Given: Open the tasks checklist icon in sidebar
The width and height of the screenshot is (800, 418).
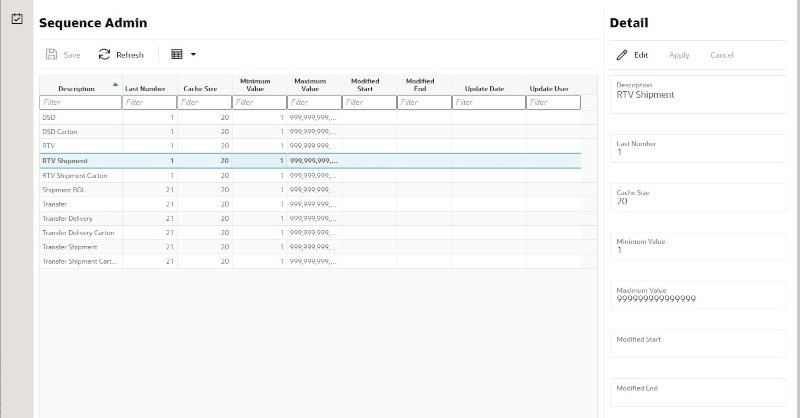Looking at the screenshot, I should click(17, 18).
